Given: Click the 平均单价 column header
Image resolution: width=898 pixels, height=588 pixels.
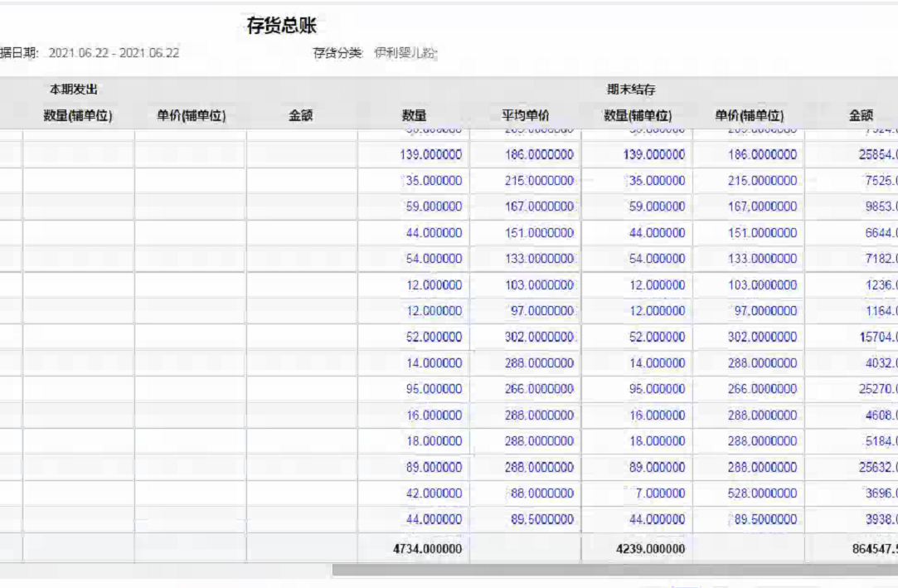Looking at the screenshot, I should [525, 115].
